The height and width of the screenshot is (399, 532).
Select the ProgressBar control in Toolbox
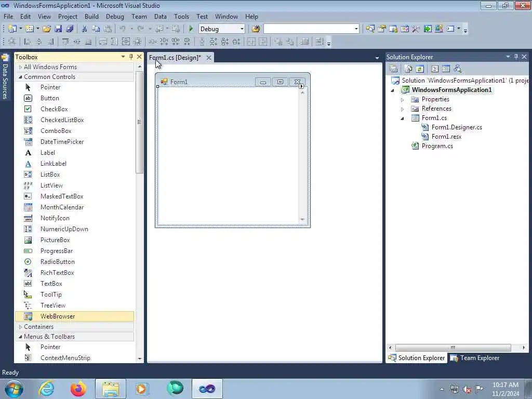(75, 251)
